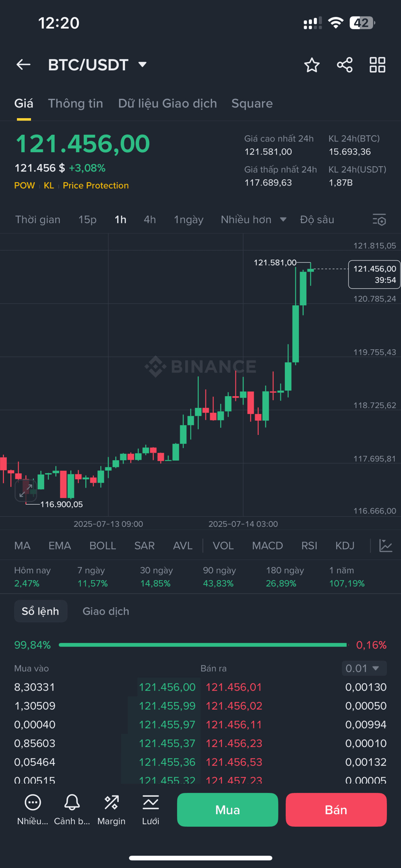This screenshot has width=401, height=868.
Task: Toggle the AVL indicator
Action: [183, 545]
